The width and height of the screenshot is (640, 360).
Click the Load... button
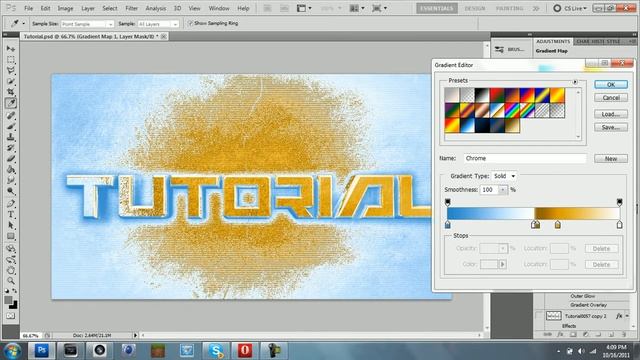tap(611, 114)
